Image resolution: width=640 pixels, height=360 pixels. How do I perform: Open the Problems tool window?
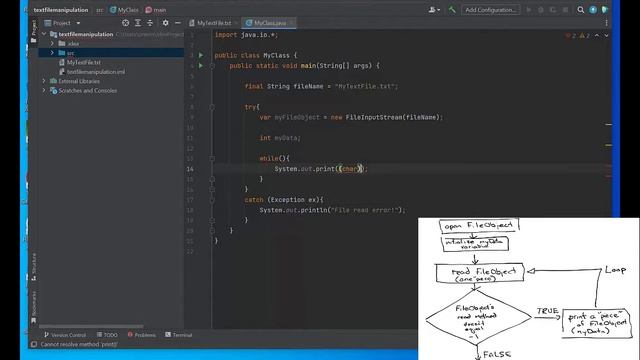pos(142,335)
